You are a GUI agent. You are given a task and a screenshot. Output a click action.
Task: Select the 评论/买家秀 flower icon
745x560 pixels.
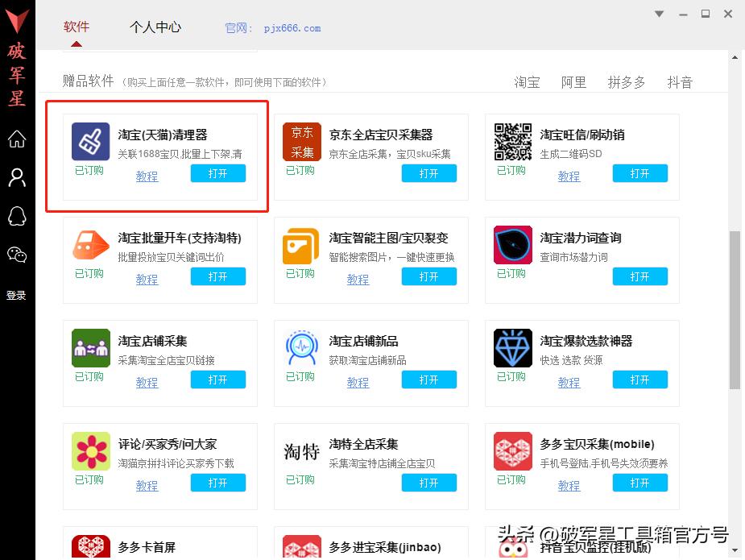tap(90, 451)
